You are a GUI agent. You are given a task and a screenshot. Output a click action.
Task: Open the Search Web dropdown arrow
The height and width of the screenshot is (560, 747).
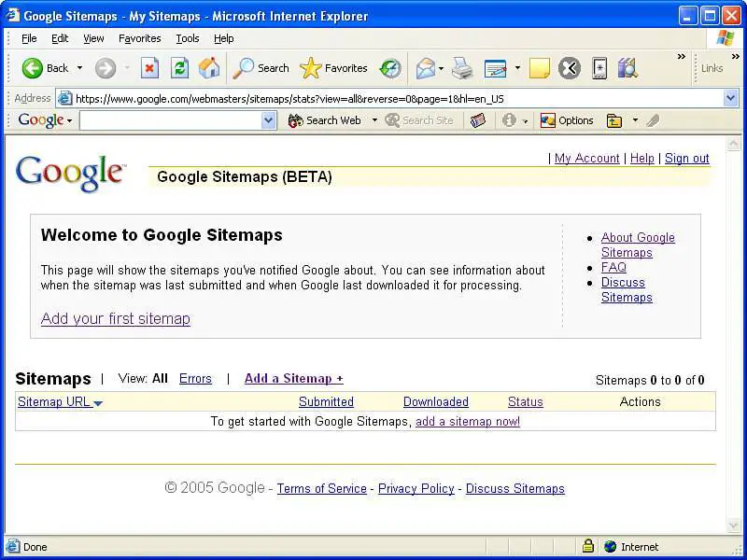(374, 120)
